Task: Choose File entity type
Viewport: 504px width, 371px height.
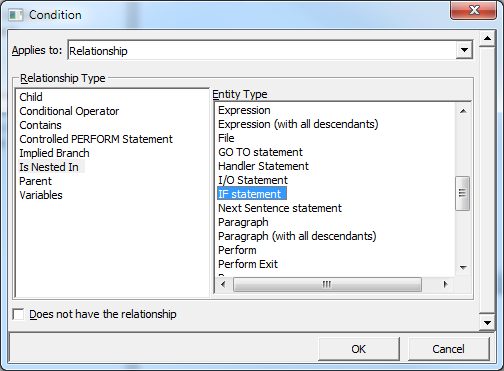Action: 226,138
